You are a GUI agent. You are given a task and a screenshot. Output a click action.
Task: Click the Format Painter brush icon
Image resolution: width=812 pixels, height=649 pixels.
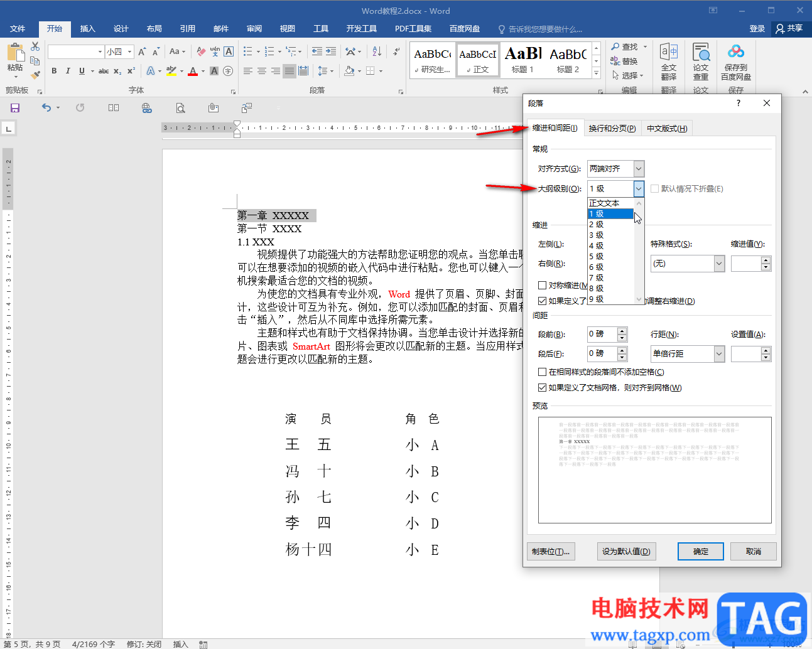click(35, 75)
